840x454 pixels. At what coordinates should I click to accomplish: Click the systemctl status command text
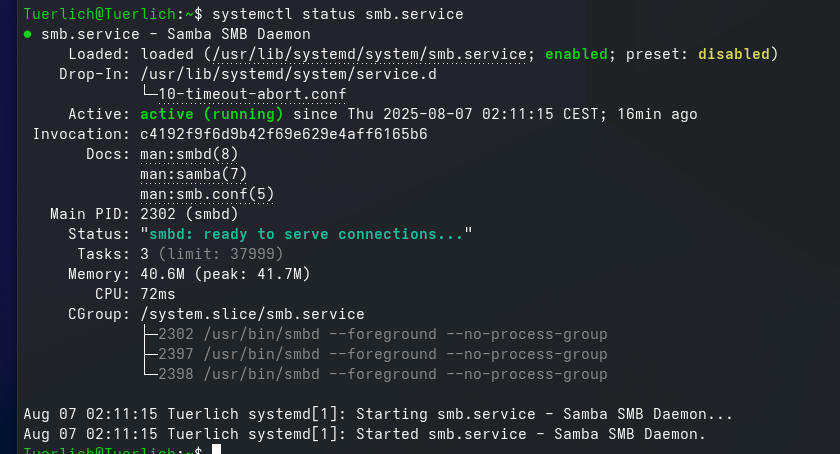[x=338, y=14]
